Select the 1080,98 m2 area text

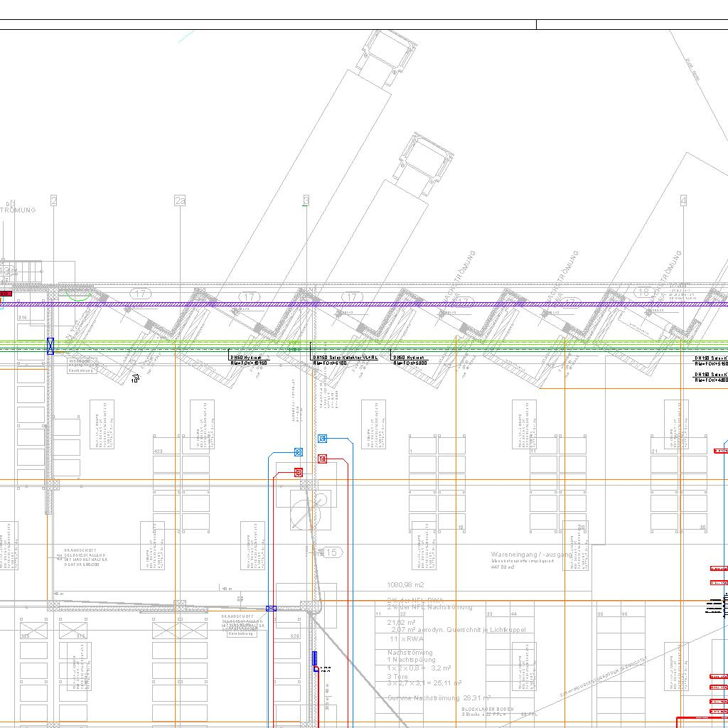coord(405,585)
